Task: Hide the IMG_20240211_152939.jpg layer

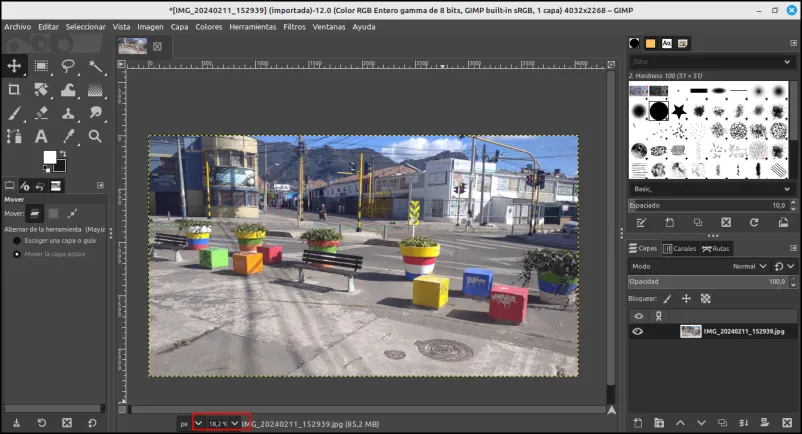Action: [637, 331]
